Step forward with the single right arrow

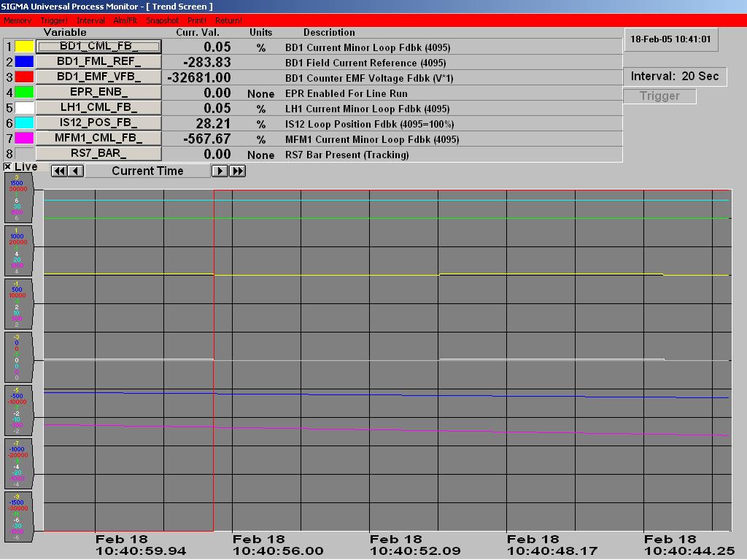pos(220,171)
